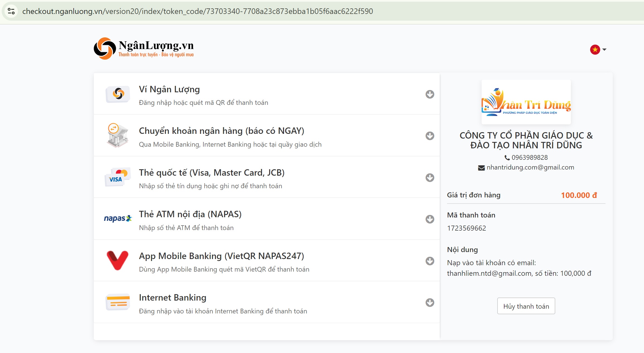Select App Mobile Banking (VietQR NAPAS247) option
644x353 pixels.
(x=222, y=256)
